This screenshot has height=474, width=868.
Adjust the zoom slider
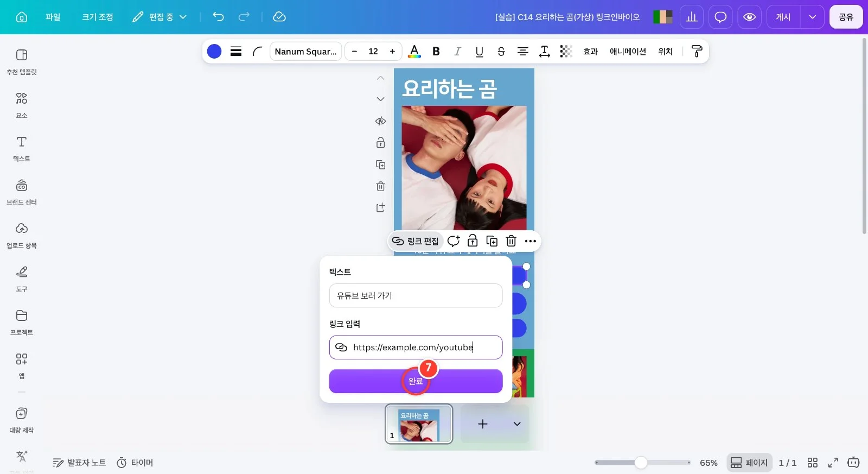(642, 463)
